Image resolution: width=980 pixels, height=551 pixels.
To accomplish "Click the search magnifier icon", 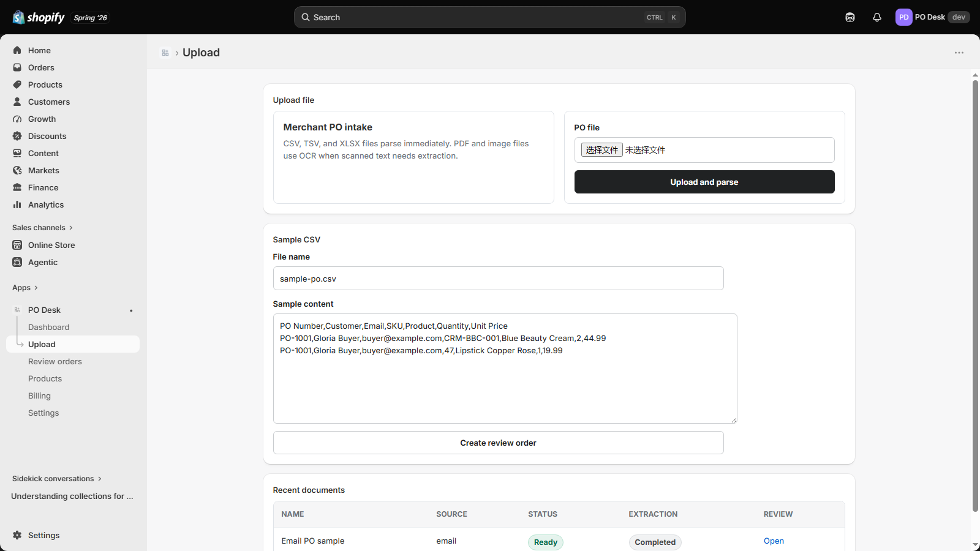I will tap(305, 17).
